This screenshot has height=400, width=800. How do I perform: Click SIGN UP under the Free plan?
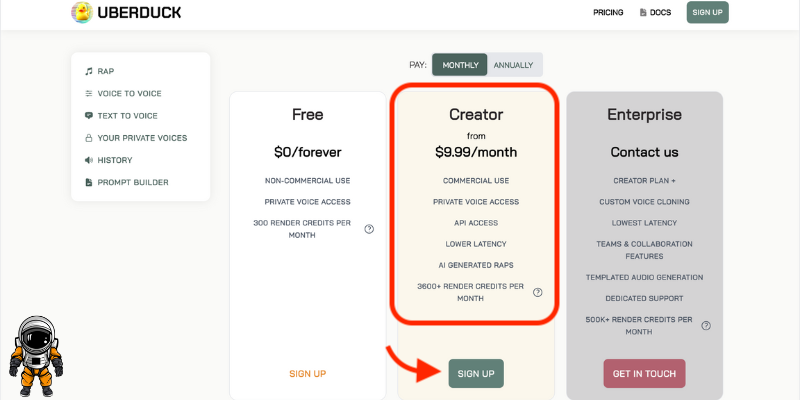coord(308,373)
